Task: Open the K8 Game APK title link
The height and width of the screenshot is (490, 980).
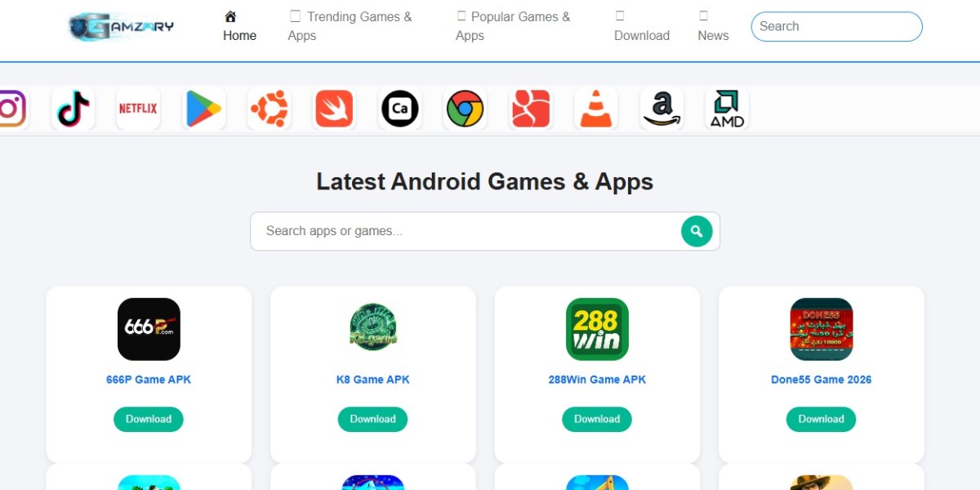Action: (x=373, y=380)
